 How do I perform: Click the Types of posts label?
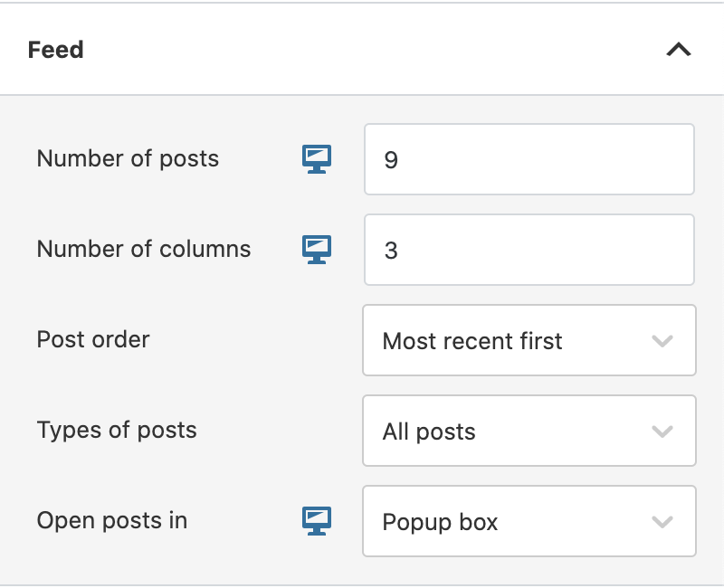pos(117,431)
